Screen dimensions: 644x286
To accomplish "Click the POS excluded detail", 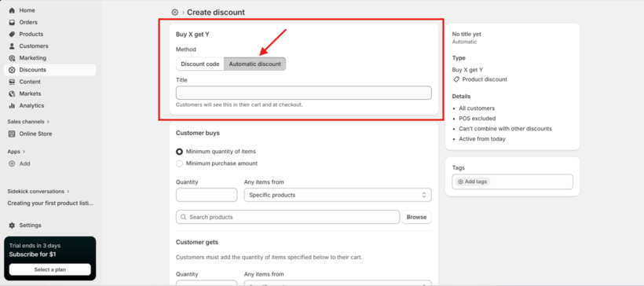I will [x=478, y=119].
